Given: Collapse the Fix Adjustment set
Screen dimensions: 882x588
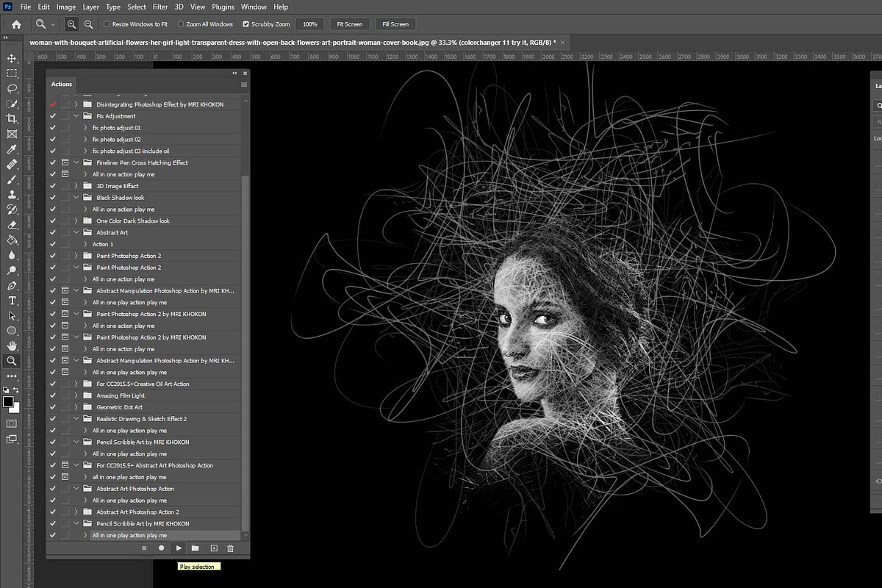Looking at the screenshot, I should (x=76, y=116).
